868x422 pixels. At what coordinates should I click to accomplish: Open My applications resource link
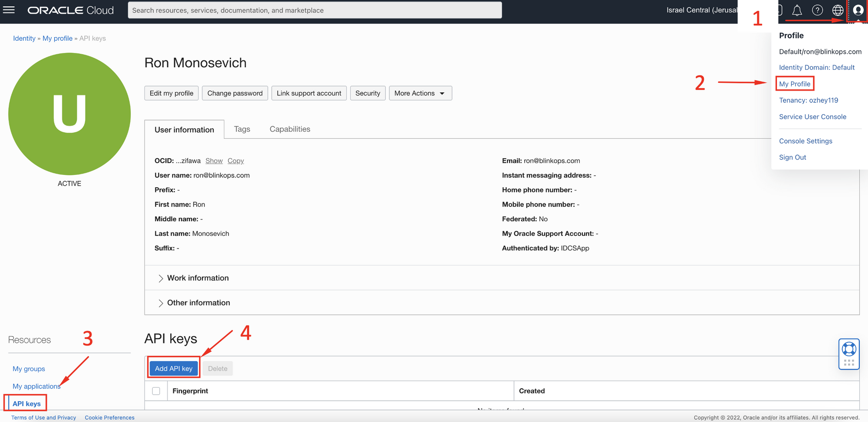(36, 386)
